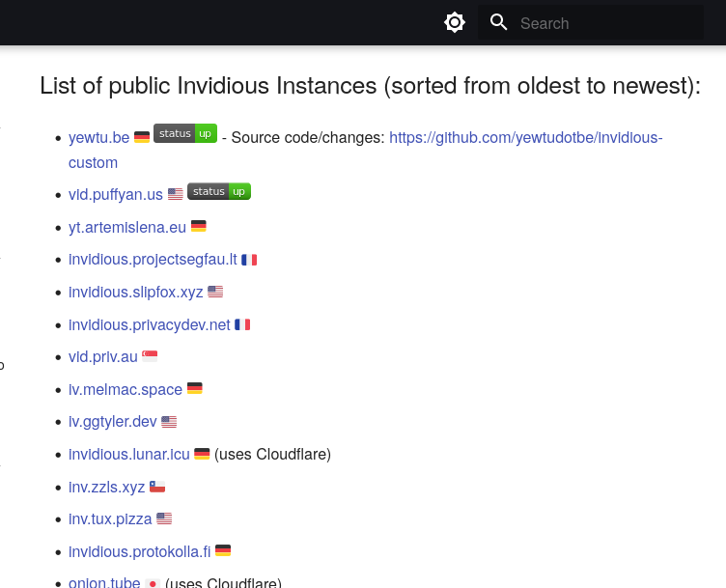Image resolution: width=726 pixels, height=588 pixels.
Task: Toggle the light/dark theme icon
Action: 454,22
